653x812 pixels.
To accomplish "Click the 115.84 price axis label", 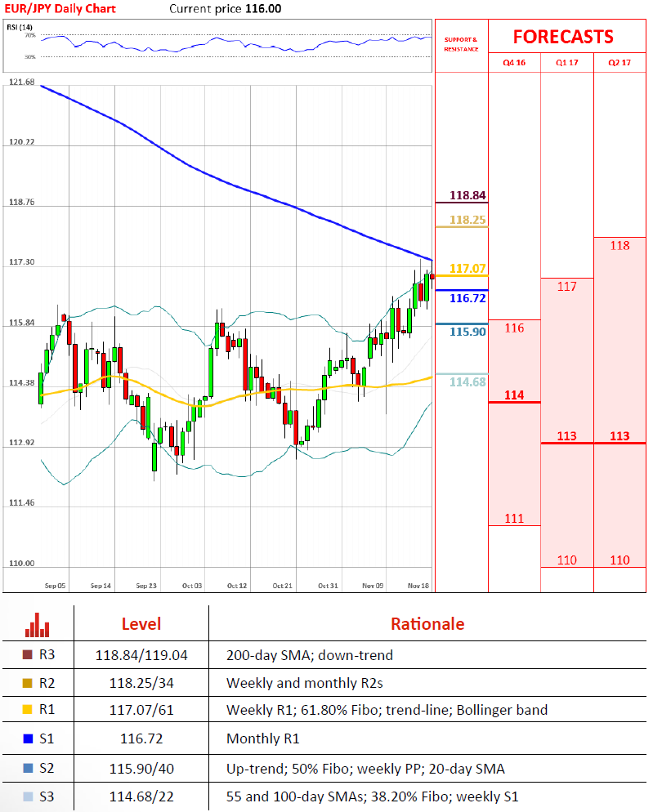I will pos(22,323).
